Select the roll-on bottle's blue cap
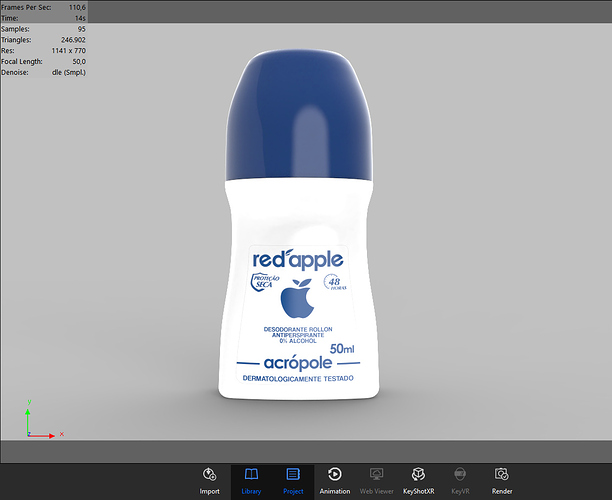 point(299,115)
